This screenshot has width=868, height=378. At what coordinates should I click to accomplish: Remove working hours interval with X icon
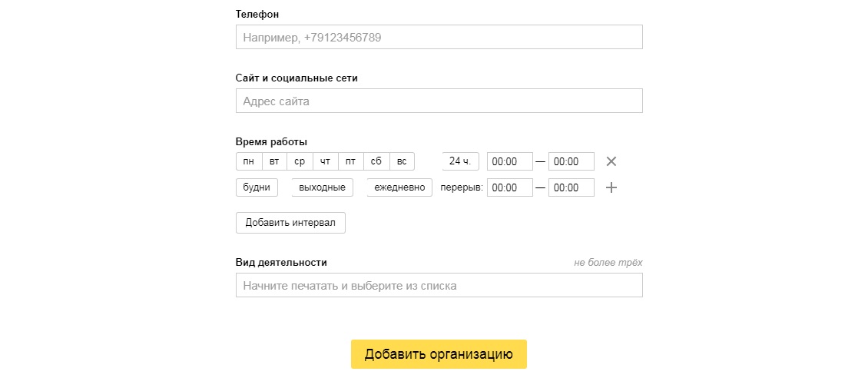tap(611, 161)
